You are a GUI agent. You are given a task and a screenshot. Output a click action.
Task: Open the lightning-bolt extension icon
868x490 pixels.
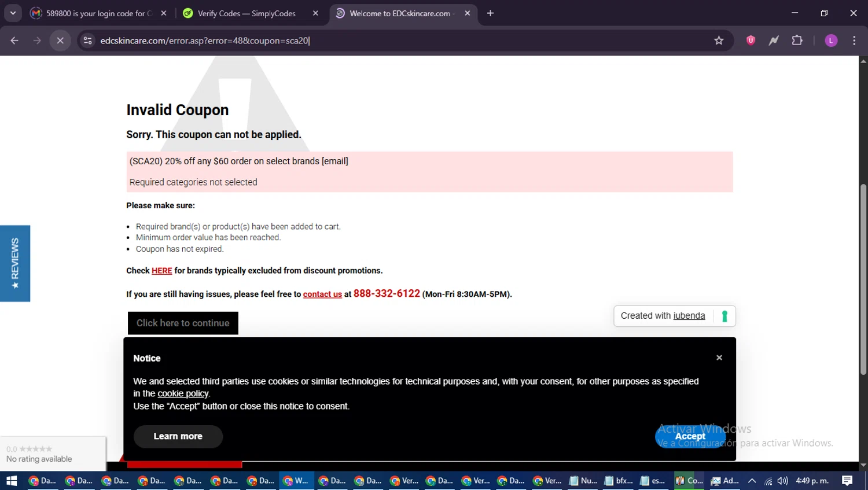tap(774, 40)
